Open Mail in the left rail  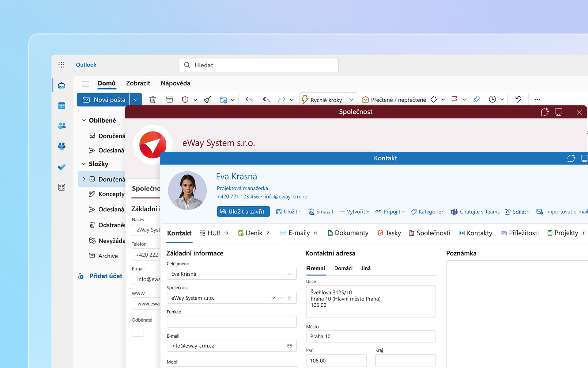(x=62, y=85)
